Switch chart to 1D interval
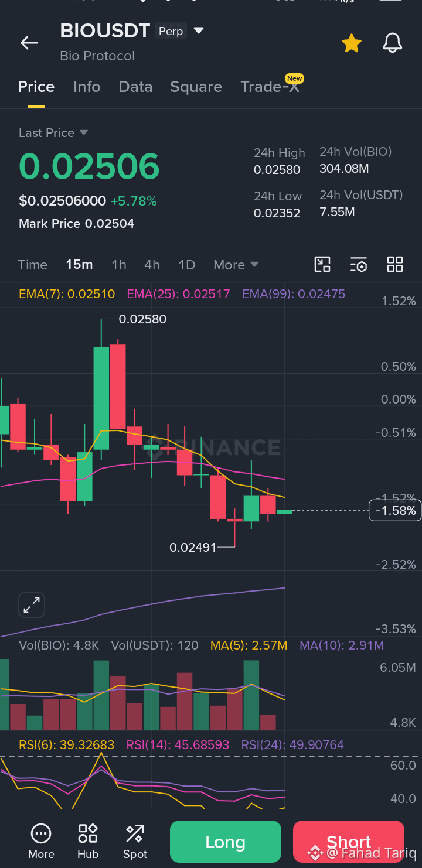 [186, 265]
